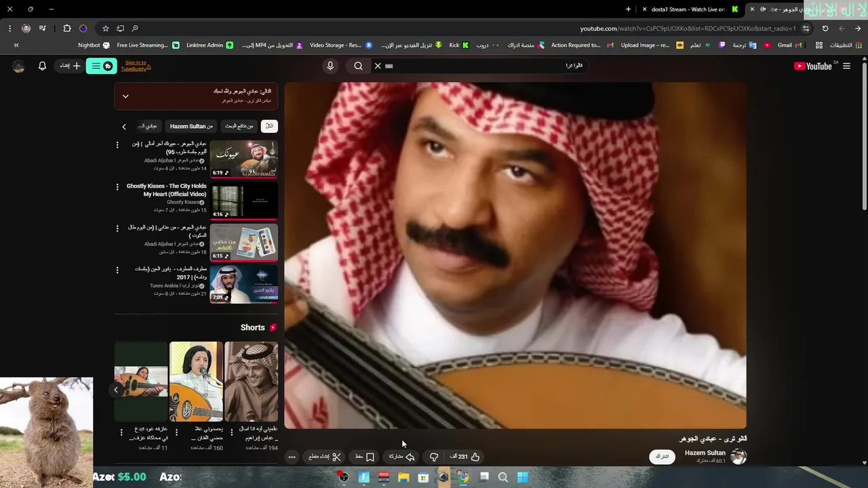Click the Hazem Sultan channel avatar
The height and width of the screenshot is (488, 868).
738,457
